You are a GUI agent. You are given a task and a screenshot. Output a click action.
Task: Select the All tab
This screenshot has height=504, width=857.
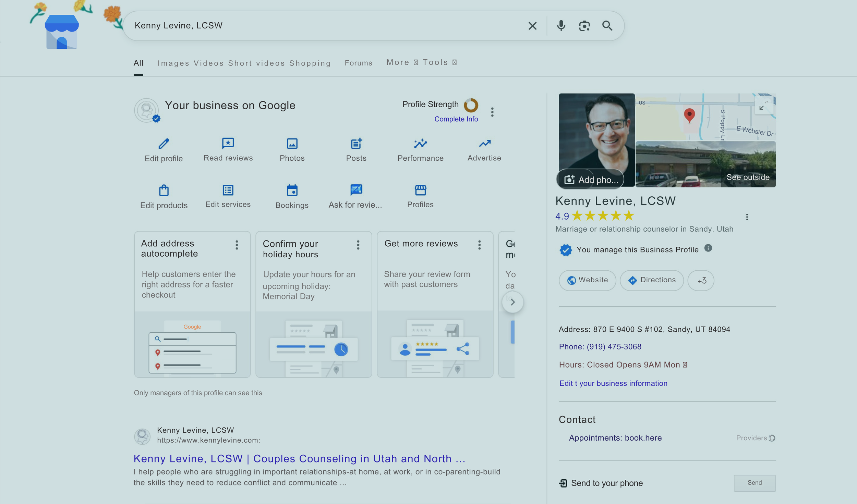pos(138,63)
